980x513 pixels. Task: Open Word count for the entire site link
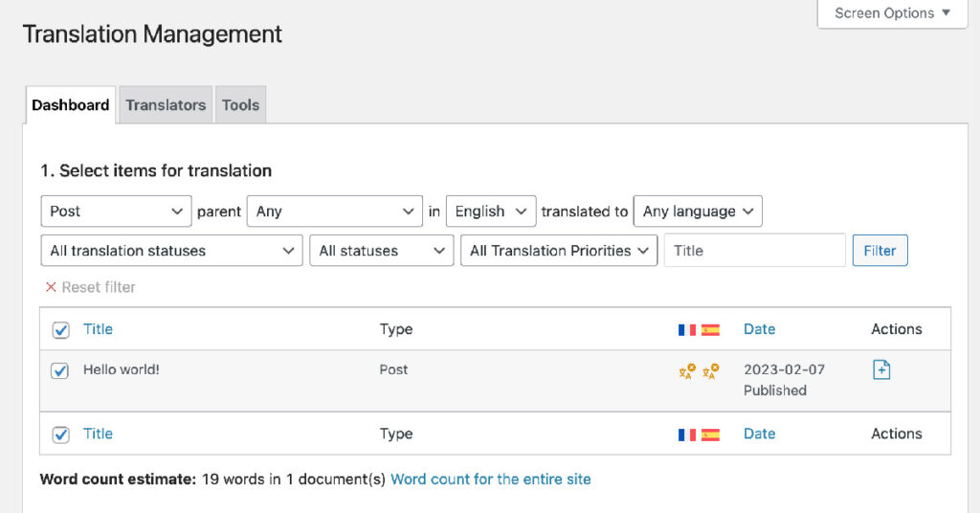pyautogui.click(x=491, y=479)
